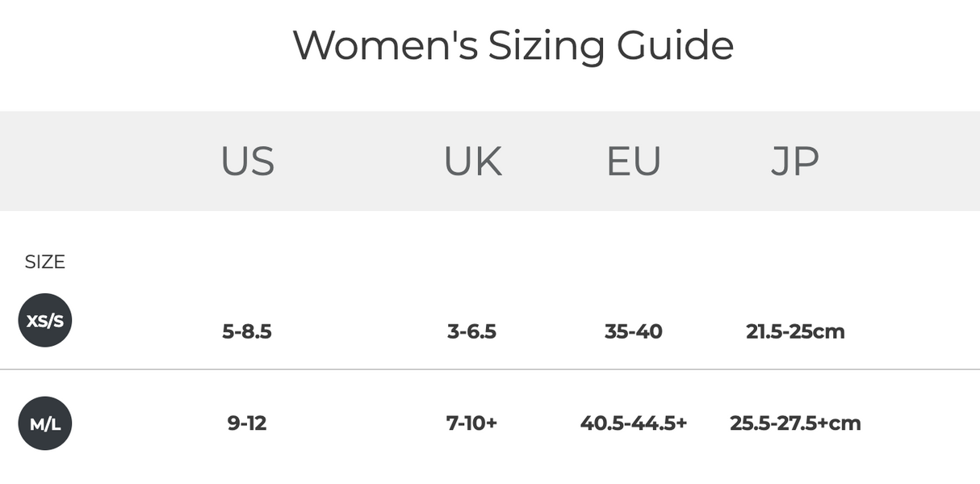Image resolution: width=980 pixels, height=484 pixels.
Task: Select EU size range 40.5-44.5+
Action: [x=634, y=423]
